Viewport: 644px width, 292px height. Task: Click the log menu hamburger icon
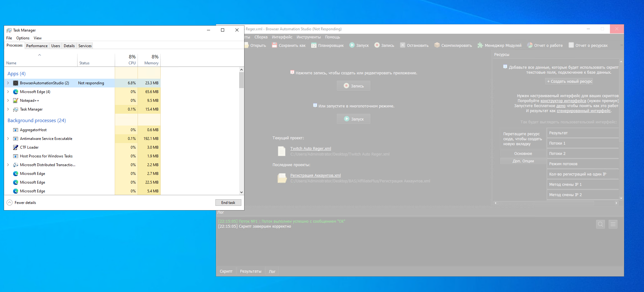(x=613, y=224)
